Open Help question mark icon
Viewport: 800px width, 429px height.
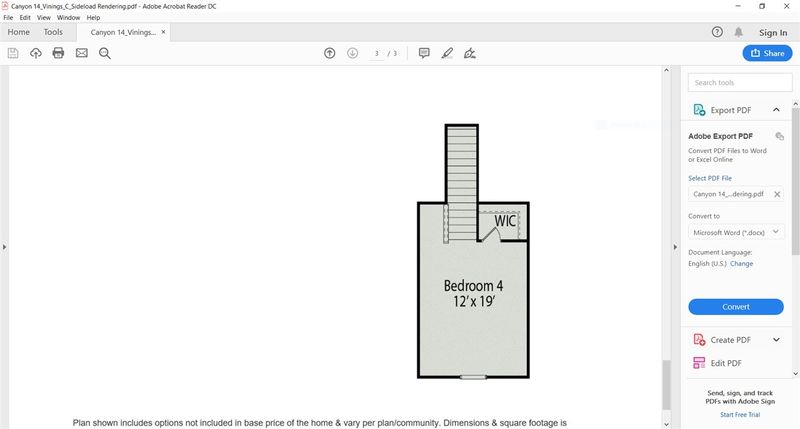[x=717, y=32]
